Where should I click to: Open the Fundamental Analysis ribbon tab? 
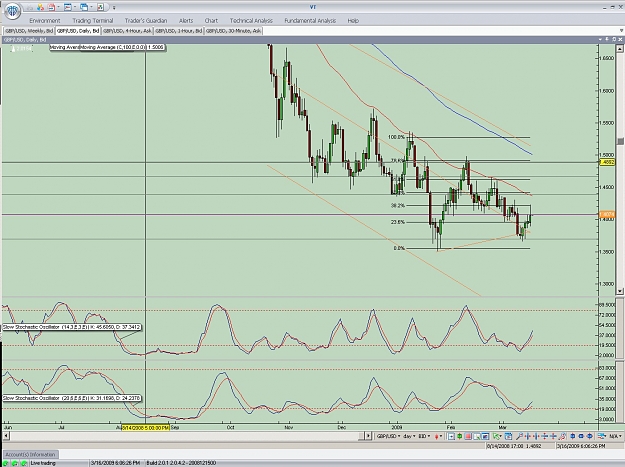[x=310, y=20]
